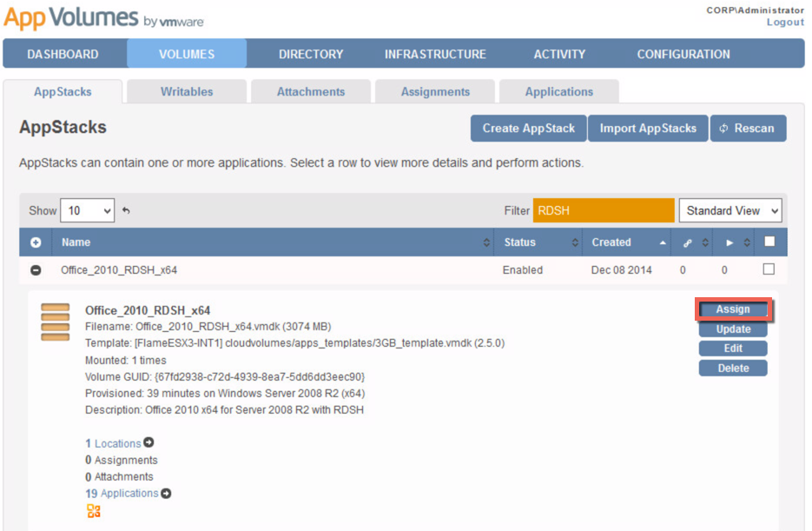Image resolution: width=812 pixels, height=531 pixels.
Task: Click the Description Office 2010 x64 line
Action: point(224,410)
